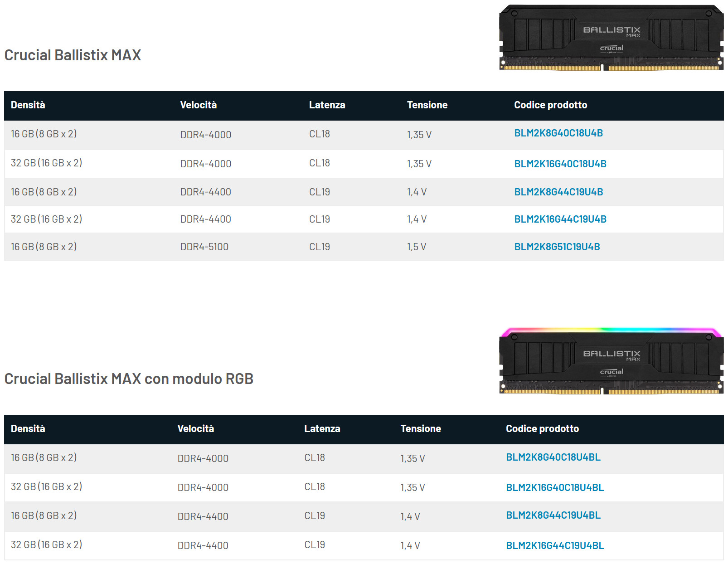Open product link BLM2K8G40C18U4BL

click(x=553, y=457)
